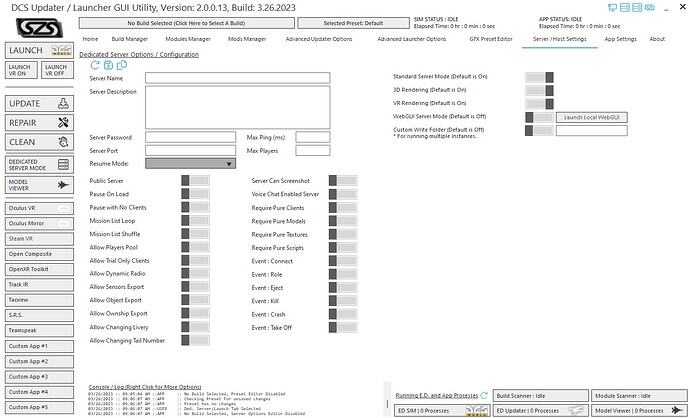Open the About tab

point(657,39)
